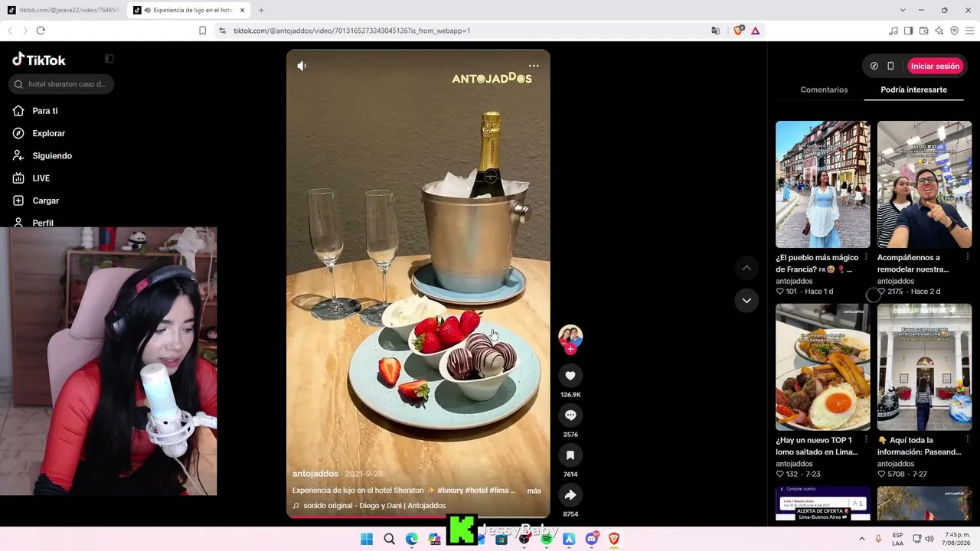Click the antojaddos username on the video

pos(315,474)
